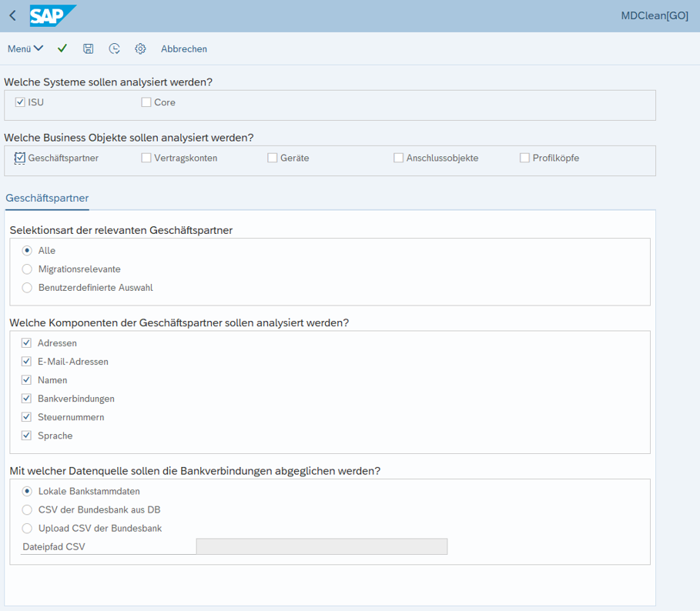Check the Anschlussobjekte checkbox

click(x=399, y=158)
